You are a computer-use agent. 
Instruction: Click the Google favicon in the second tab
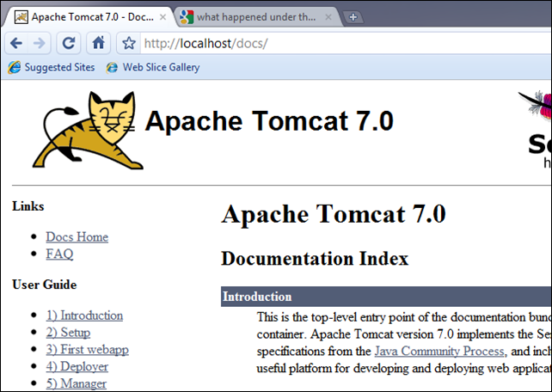click(187, 17)
